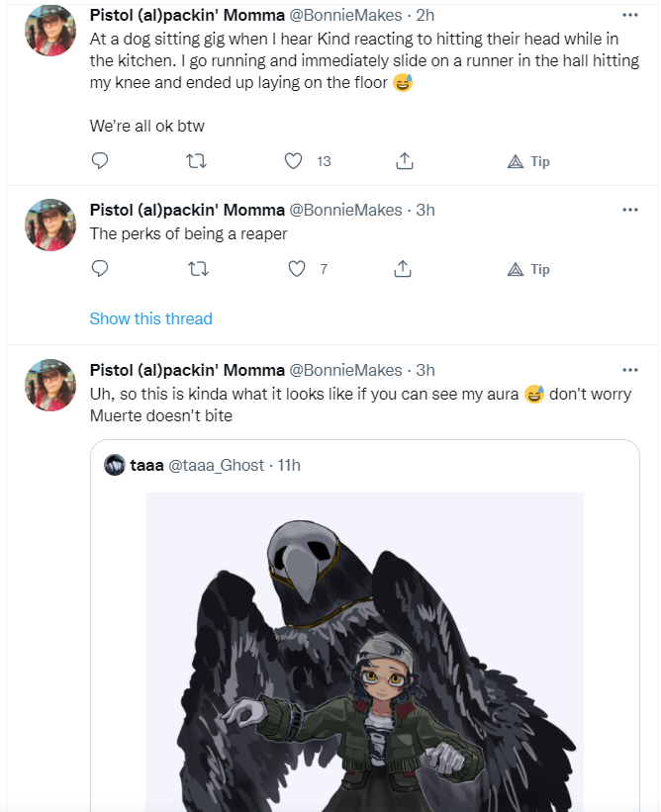Reply to 'The perks of being a reaper'
This screenshot has width=661, height=812.
[x=100, y=269]
